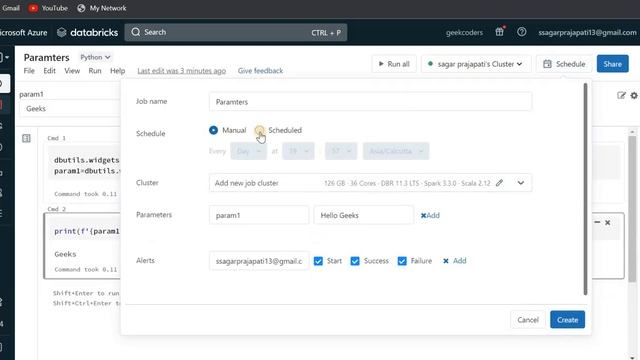Toggle the Start alert checkbox
The image size is (640, 360).
tap(318, 261)
